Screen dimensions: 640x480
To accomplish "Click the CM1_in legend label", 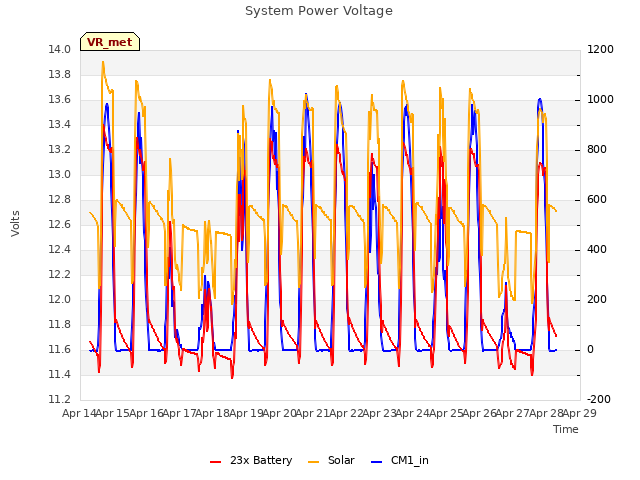I will [409, 460].
